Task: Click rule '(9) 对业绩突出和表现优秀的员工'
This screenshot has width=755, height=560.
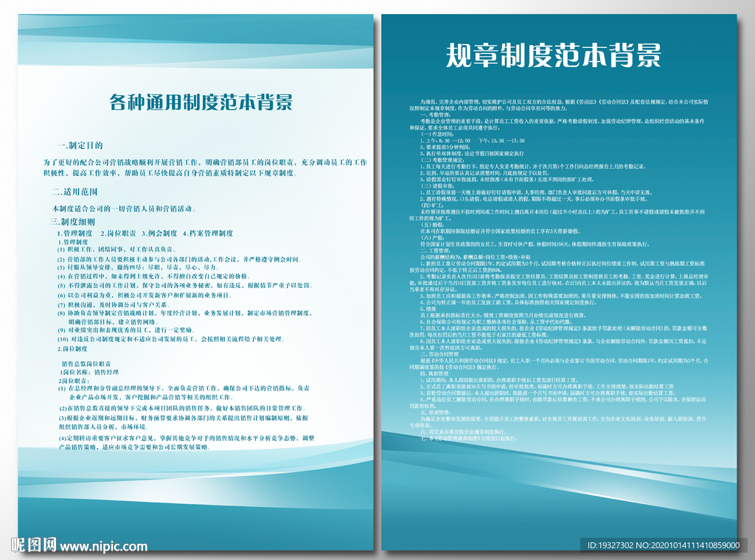Action: 127,330
